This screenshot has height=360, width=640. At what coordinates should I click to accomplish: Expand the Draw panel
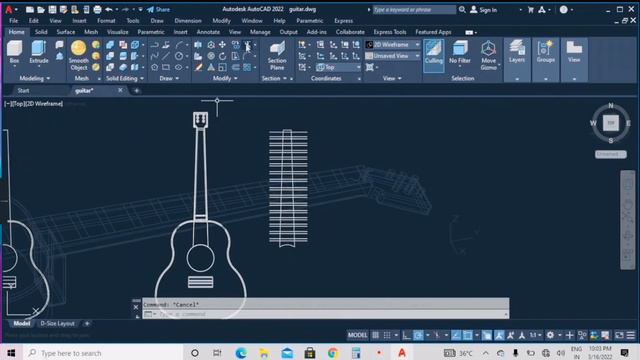[x=169, y=78]
